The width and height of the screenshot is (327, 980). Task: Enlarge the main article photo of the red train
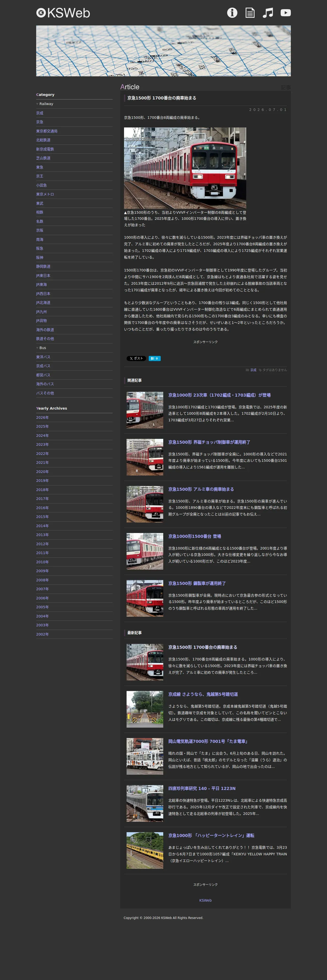(185, 168)
